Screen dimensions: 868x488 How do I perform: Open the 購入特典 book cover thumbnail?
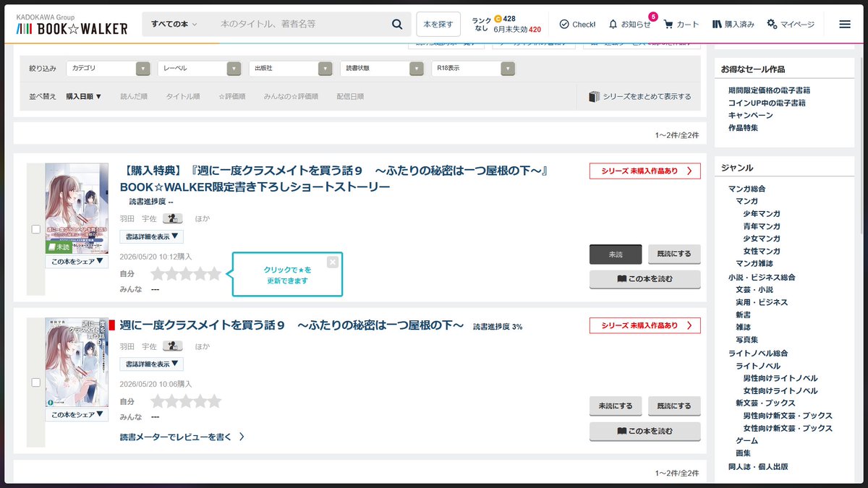(77, 208)
